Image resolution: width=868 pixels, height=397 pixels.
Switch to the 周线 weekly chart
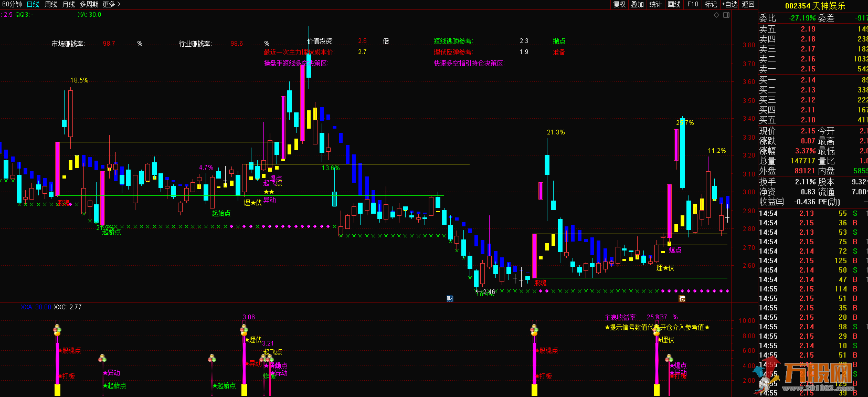click(x=51, y=4)
